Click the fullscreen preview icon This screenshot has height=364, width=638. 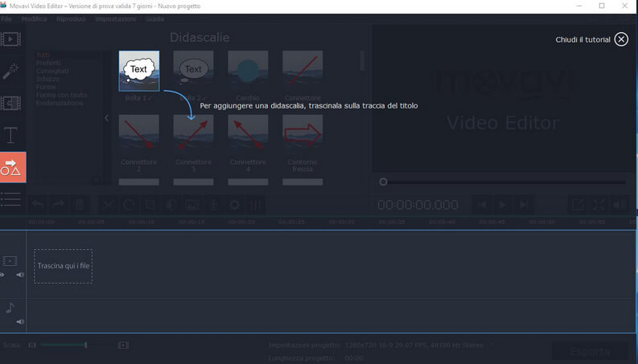(599, 205)
